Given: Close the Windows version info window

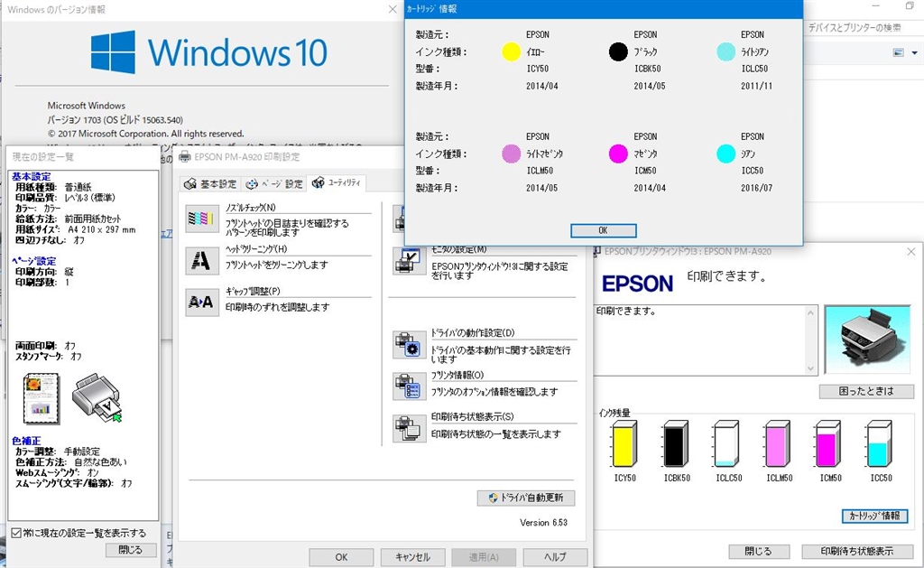Looking at the screenshot, I should (x=393, y=9).
